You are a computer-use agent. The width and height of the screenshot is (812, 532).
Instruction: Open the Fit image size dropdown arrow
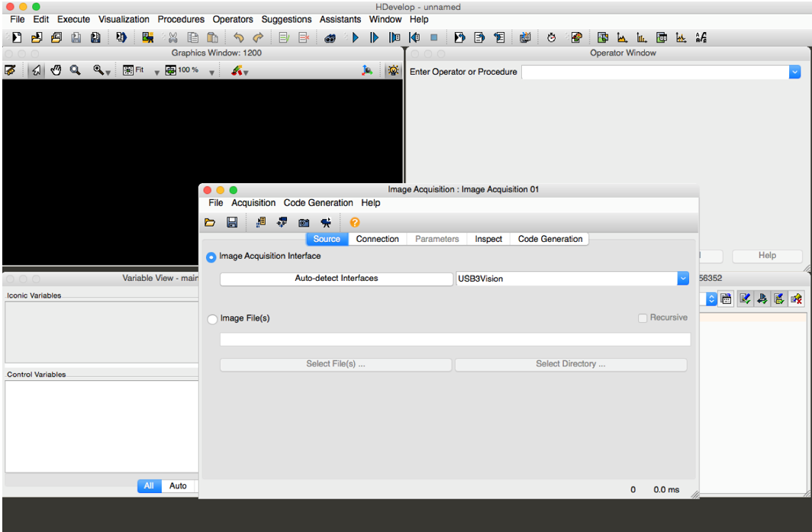coord(156,73)
